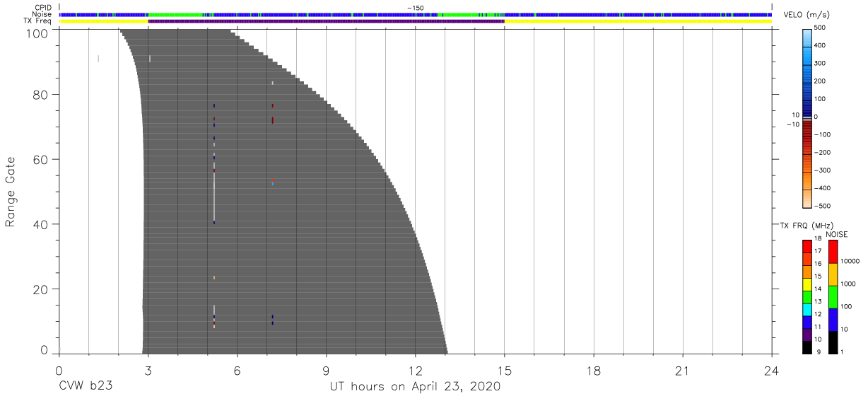Click the 1000 label on NOISE legend
The height and width of the screenshot is (401, 868).
click(848, 284)
